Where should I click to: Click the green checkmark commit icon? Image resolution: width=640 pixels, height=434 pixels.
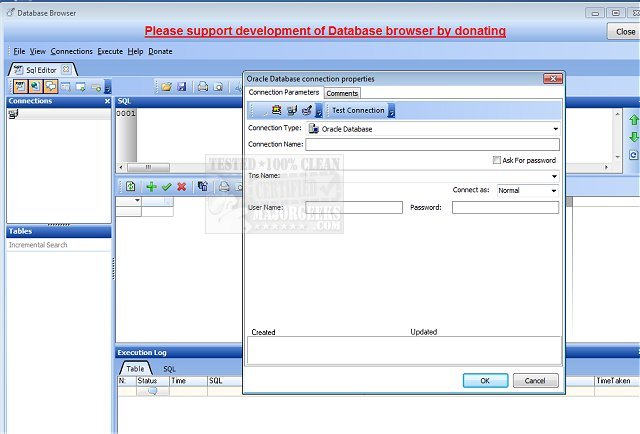(x=167, y=187)
